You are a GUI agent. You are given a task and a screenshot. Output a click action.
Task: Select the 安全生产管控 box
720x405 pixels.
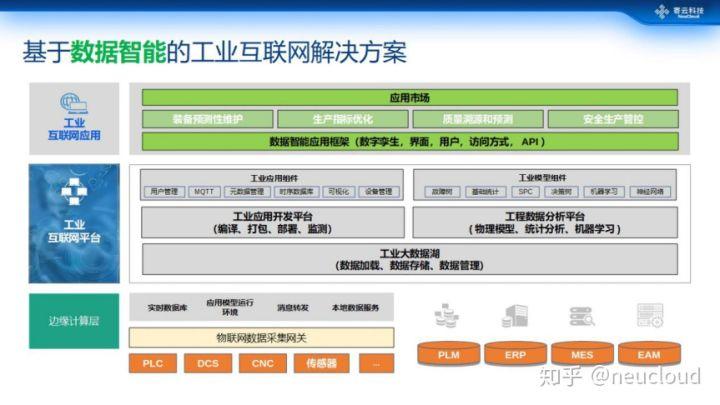pos(613,119)
